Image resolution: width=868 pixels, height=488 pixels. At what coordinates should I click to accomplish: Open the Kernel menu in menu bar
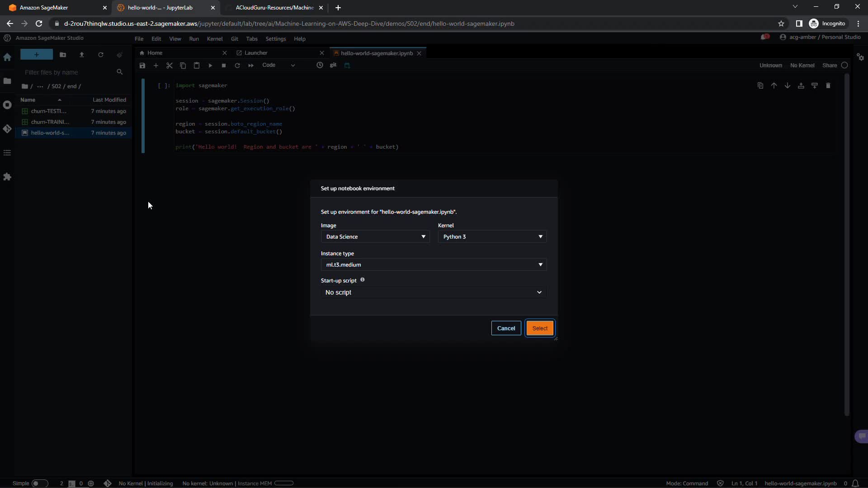215,39
